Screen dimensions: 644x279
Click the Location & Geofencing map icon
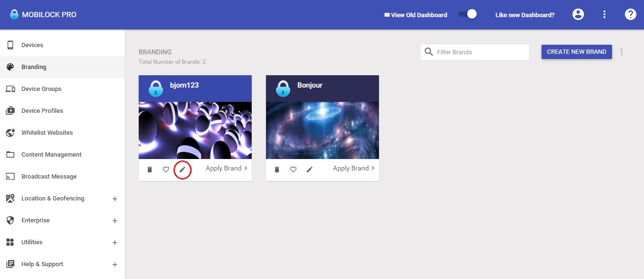coord(10,199)
